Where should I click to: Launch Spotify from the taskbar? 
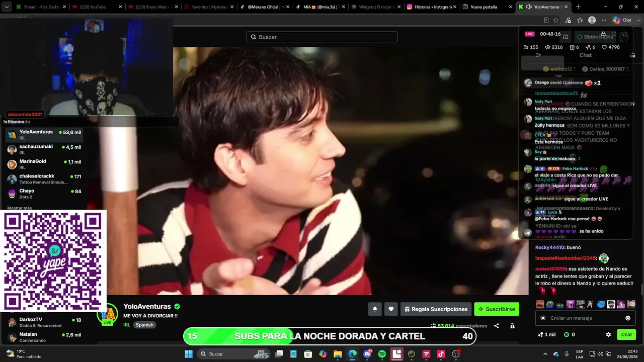point(382,354)
